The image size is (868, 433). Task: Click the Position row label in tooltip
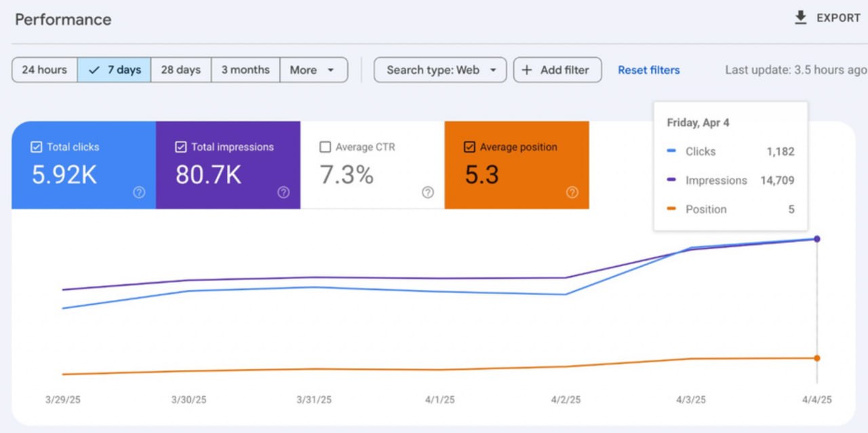tap(706, 210)
